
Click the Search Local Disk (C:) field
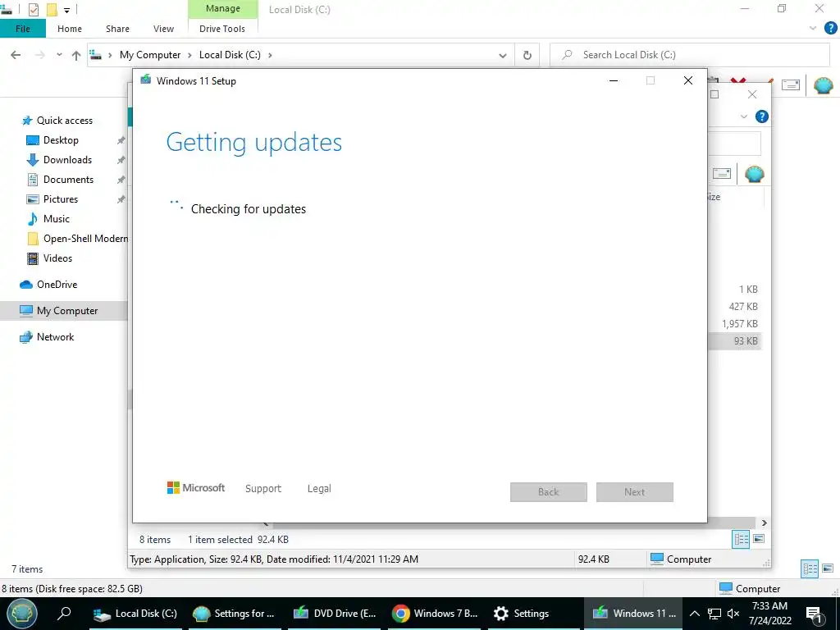(x=690, y=55)
